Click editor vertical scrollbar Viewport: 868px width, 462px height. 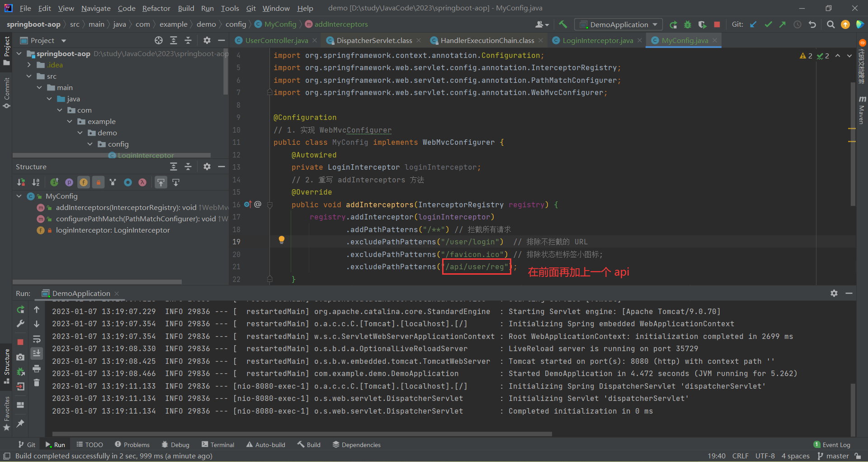(x=853, y=144)
